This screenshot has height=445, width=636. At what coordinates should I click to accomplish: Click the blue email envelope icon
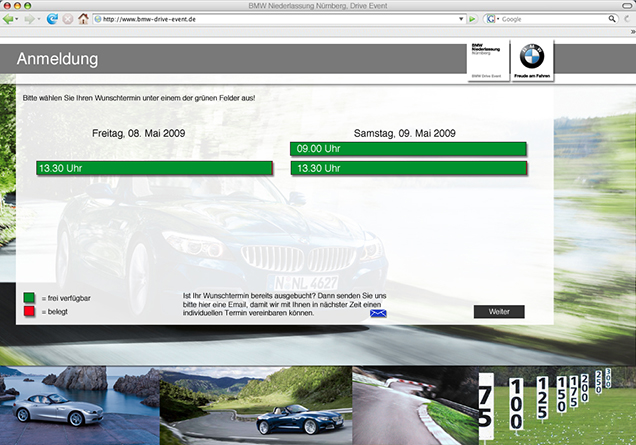tap(378, 313)
